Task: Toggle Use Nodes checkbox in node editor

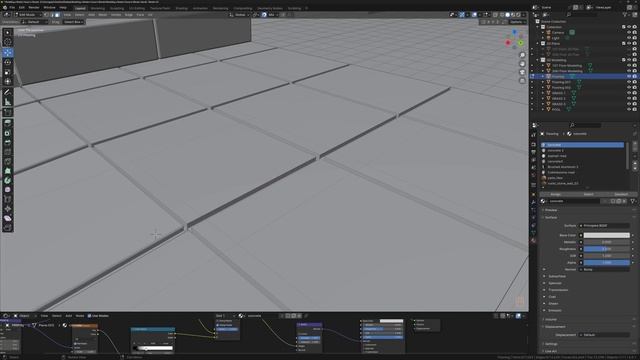Action: click(x=89, y=316)
